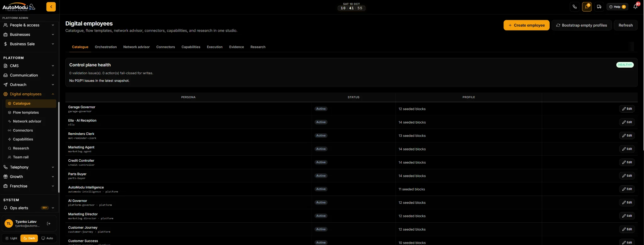Click the Refresh button
The image size is (644, 245).
[x=625, y=25]
